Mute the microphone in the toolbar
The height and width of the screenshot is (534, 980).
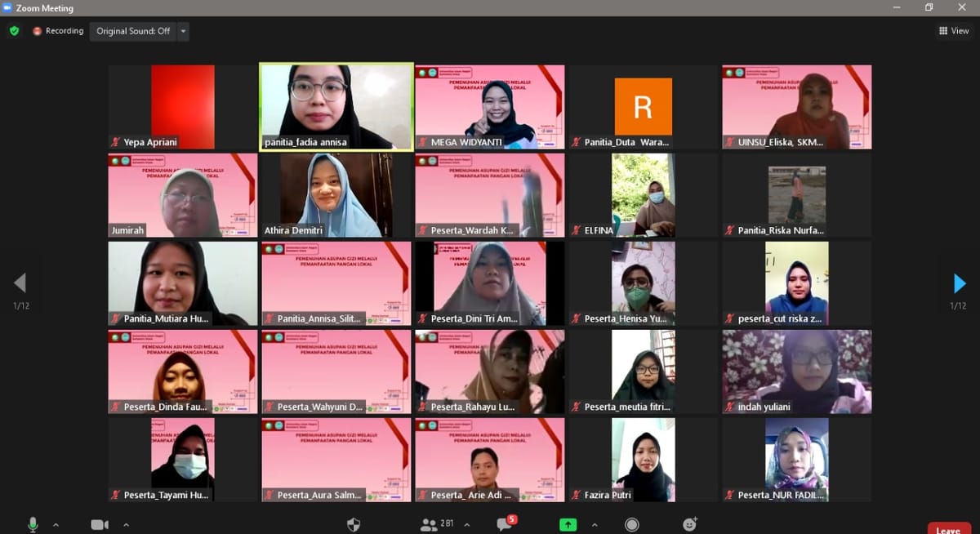pyautogui.click(x=33, y=524)
